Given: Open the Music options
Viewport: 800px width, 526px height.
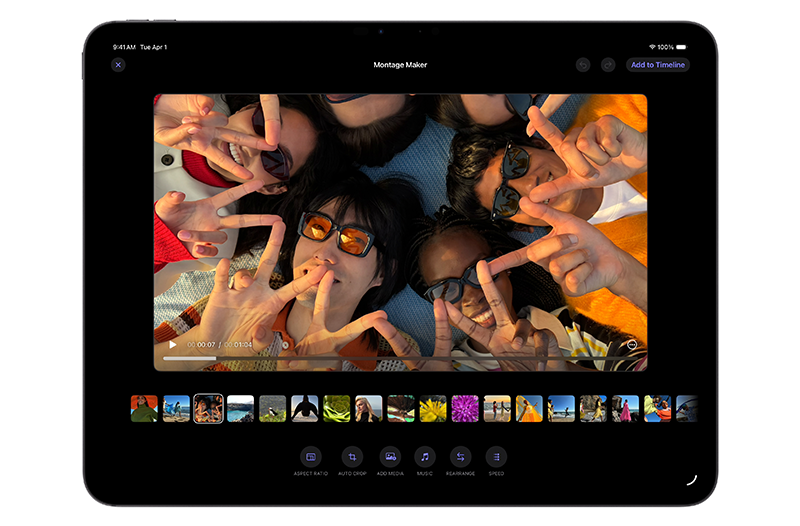Looking at the screenshot, I should (425, 456).
